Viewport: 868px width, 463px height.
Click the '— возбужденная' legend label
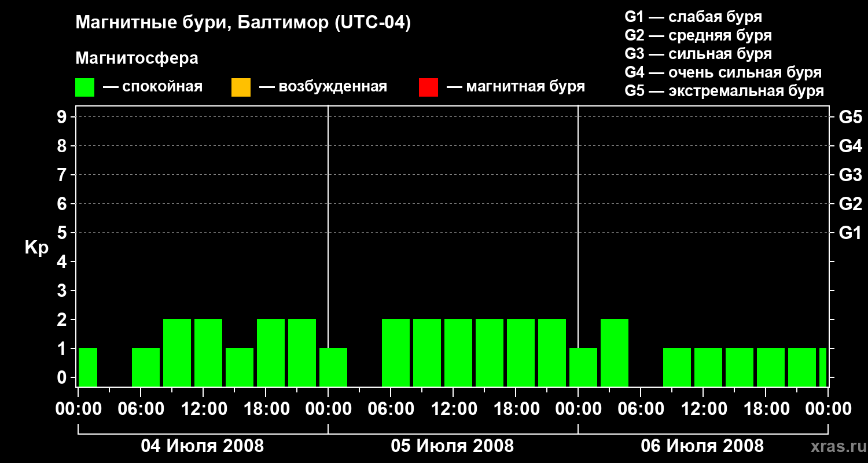click(323, 87)
